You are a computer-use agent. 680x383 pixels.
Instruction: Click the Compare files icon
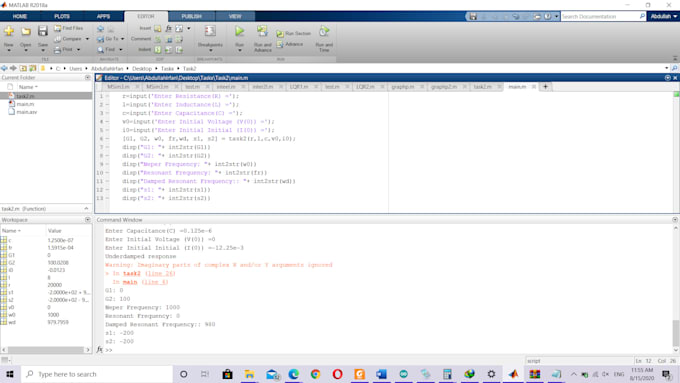[58, 39]
